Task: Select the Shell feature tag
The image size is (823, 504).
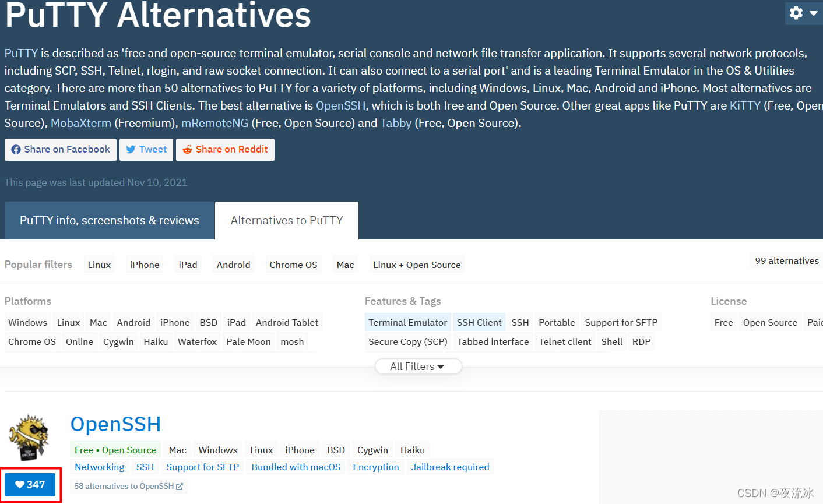Action: 612,341
